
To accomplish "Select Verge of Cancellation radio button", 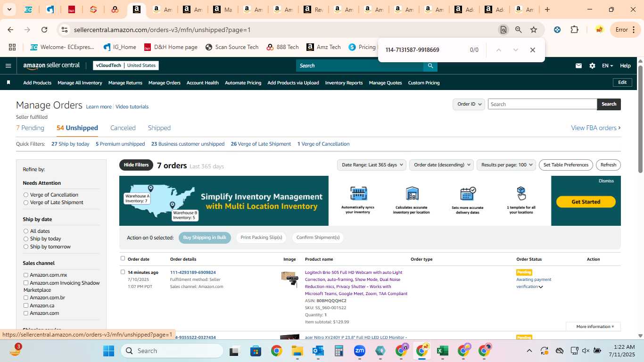I will (26, 195).
